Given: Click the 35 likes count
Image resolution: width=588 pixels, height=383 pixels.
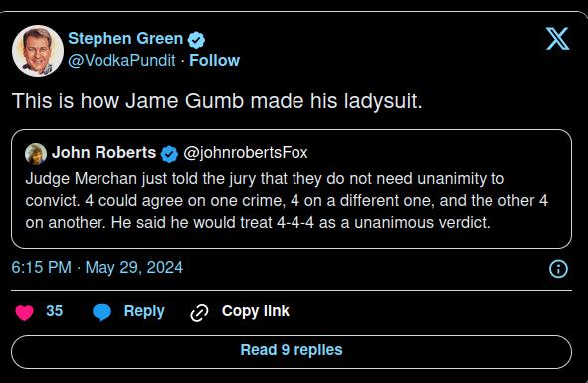Looking at the screenshot, I should pyautogui.click(x=54, y=311).
